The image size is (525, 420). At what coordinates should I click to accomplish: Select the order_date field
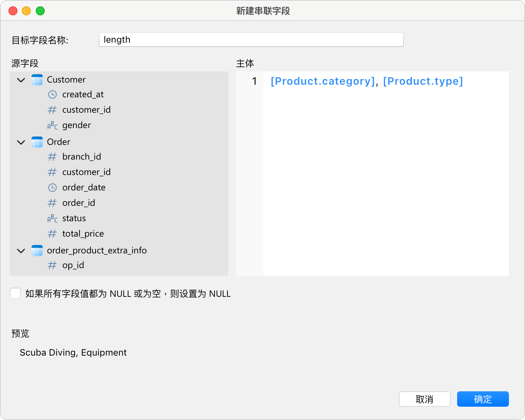pos(84,188)
